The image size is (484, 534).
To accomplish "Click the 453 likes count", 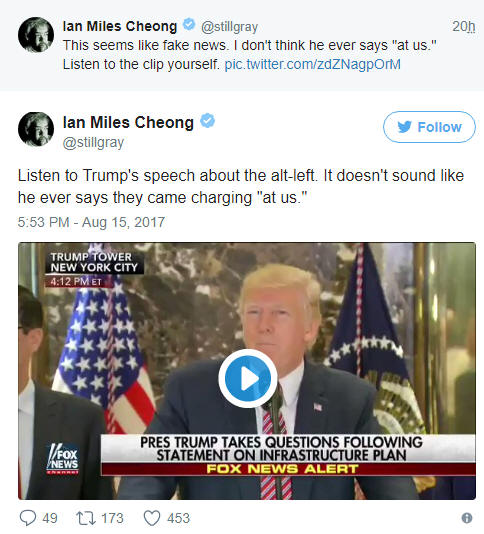I will tap(178, 518).
